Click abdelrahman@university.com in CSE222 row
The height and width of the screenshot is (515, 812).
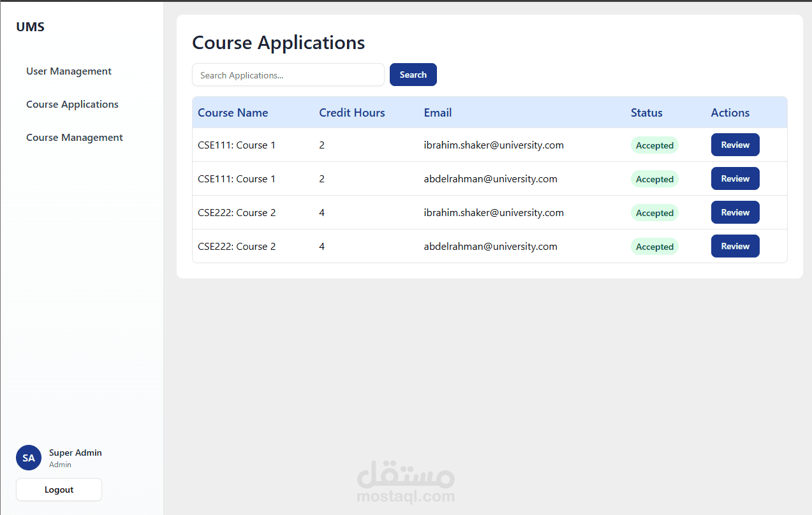coord(491,246)
